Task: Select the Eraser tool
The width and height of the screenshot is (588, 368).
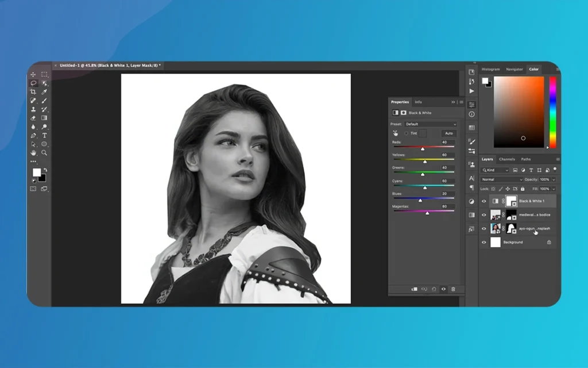Action: (x=33, y=118)
